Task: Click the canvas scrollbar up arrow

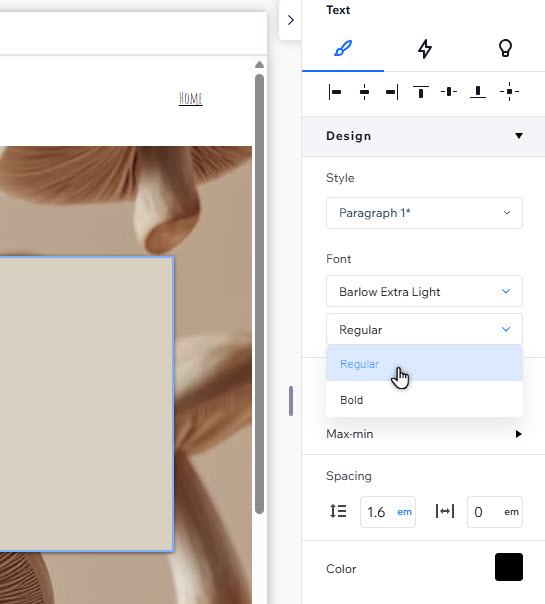Action: [259, 65]
